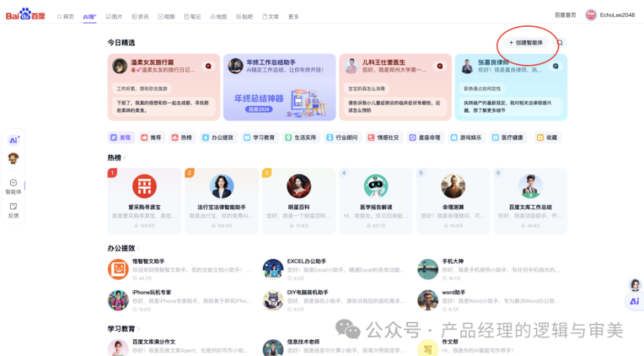Select the 职务侵占如何定性 prompt
The width and height of the screenshot is (644, 356).
[482, 88]
